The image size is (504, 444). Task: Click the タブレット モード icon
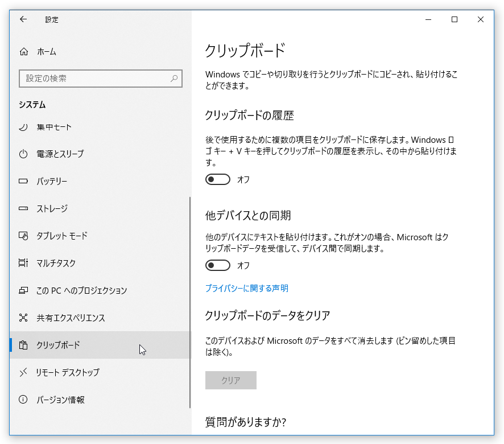(23, 236)
